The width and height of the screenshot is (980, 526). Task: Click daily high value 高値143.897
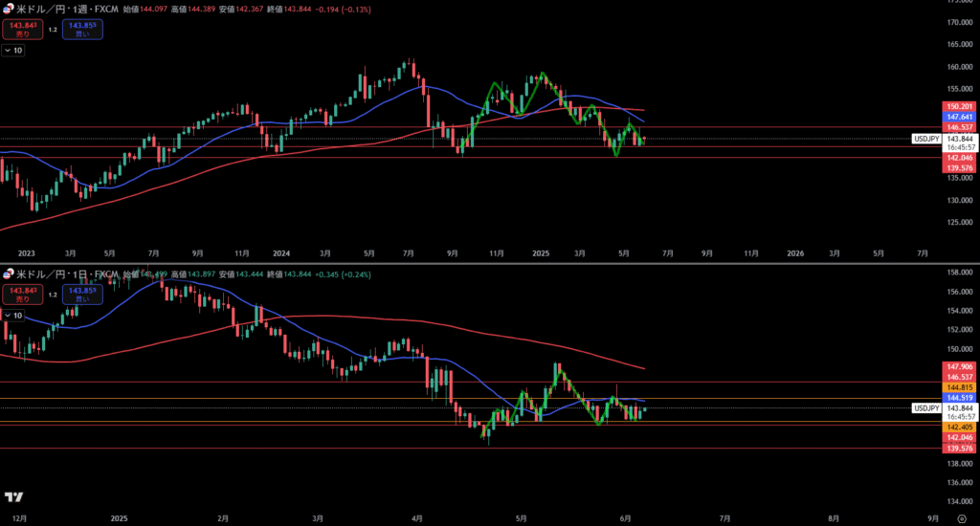(x=193, y=274)
